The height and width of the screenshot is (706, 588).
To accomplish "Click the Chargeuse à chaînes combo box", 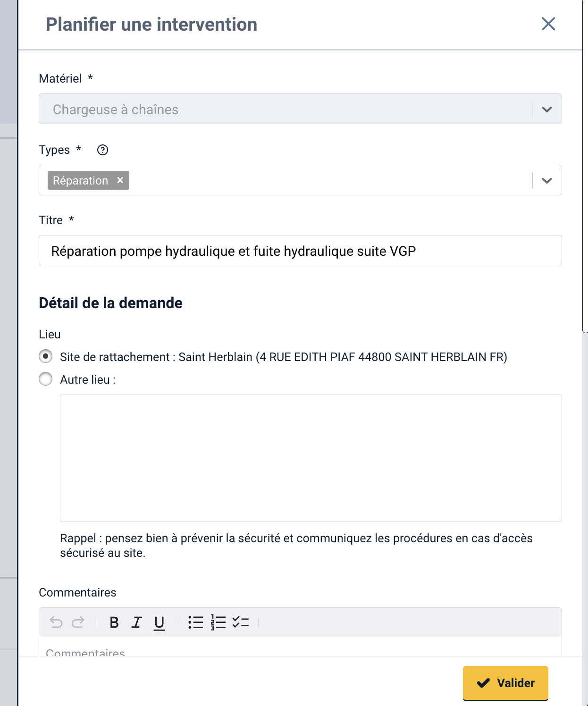I will tap(283, 109).
